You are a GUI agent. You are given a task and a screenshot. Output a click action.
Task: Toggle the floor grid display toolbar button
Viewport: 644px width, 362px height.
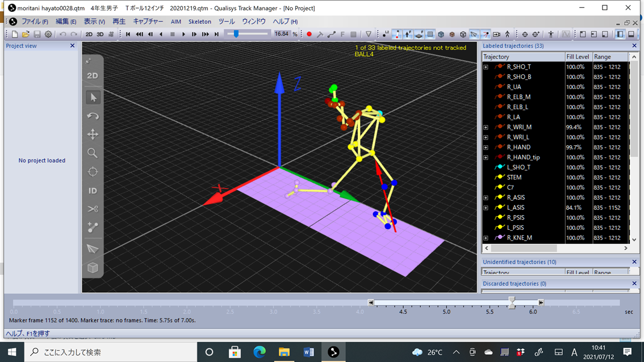[x=430, y=34]
